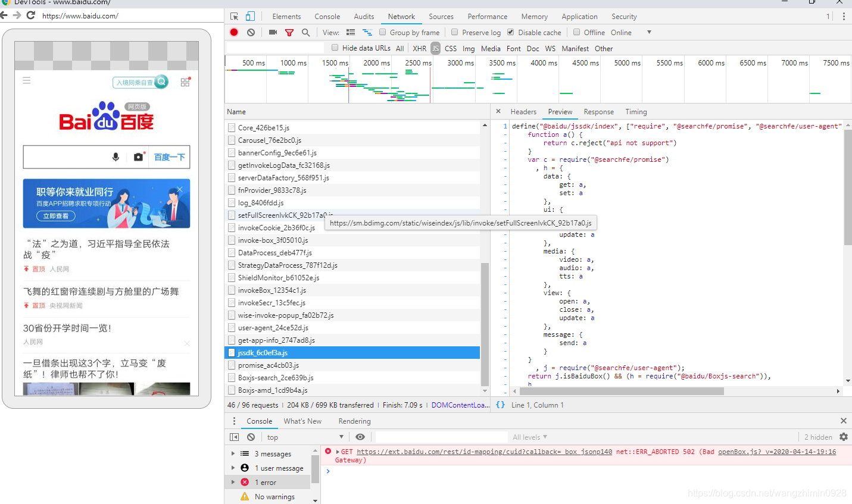852x504 pixels.
Task: Show console sidebar icon
Action: [235, 437]
